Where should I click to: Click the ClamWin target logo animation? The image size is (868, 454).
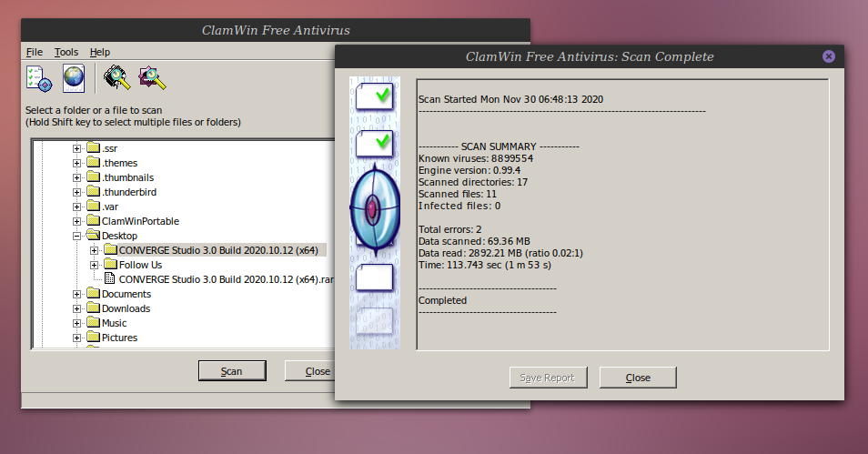pos(375,208)
